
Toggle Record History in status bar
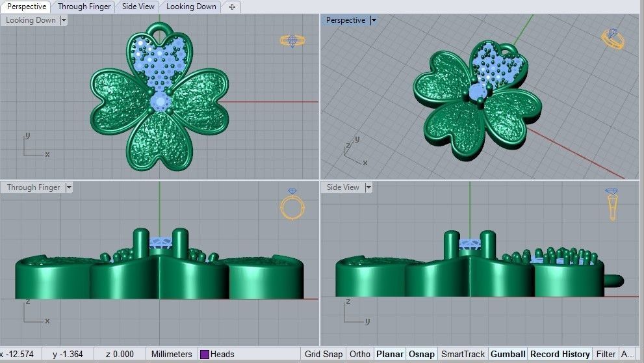coord(561,354)
